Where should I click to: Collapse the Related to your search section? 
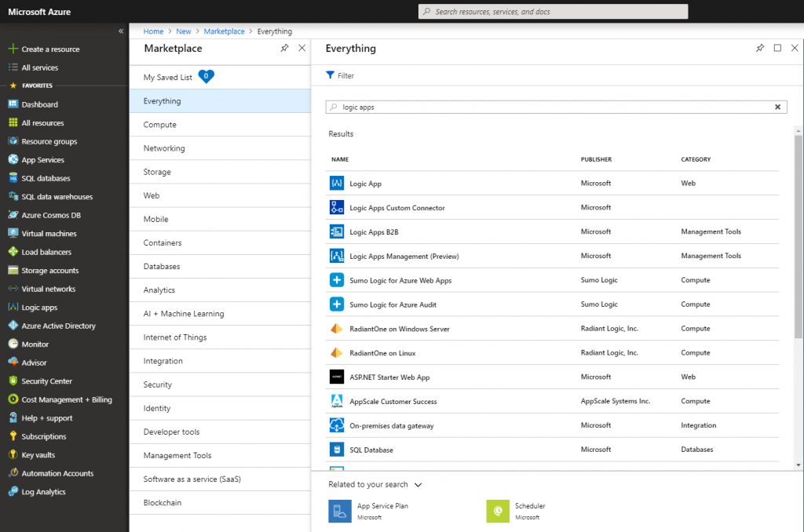click(x=418, y=485)
